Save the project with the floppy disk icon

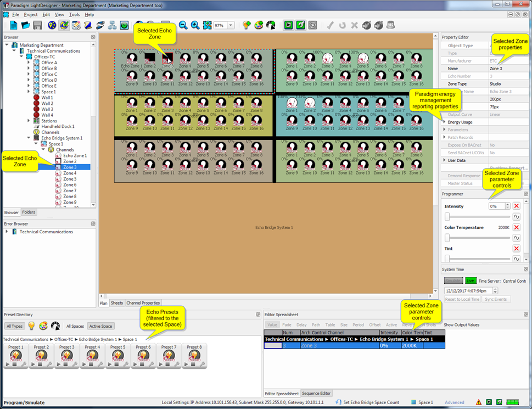pyautogui.click(x=37, y=25)
